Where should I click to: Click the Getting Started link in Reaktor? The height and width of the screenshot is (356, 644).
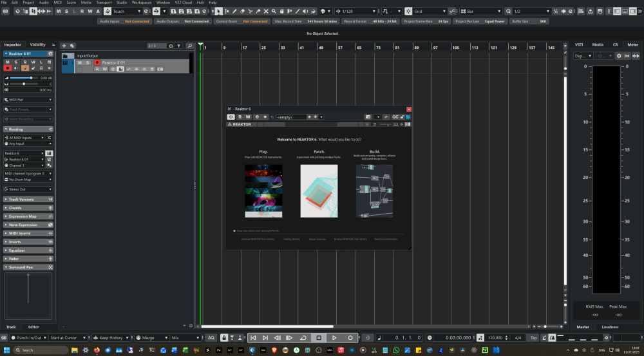tap(292, 239)
